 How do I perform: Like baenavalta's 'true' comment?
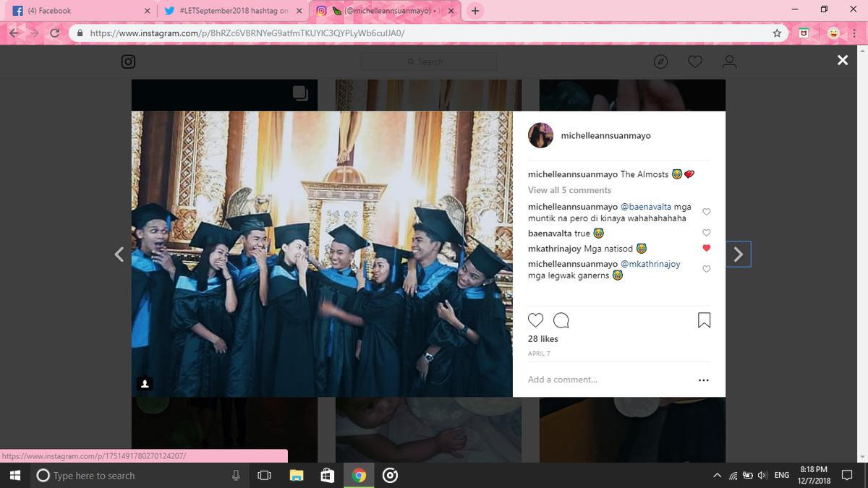tap(707, 233)
